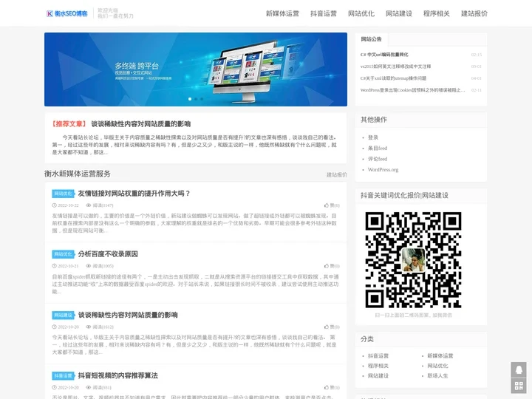532x399 pixels.
Task: Click clock icon dated 2022-10-21
Action: tap(54, 266)
